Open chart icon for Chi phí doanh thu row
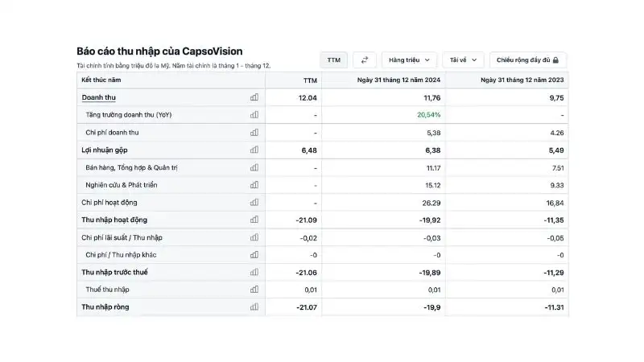The image size is (644, 362). coord(254,133)
